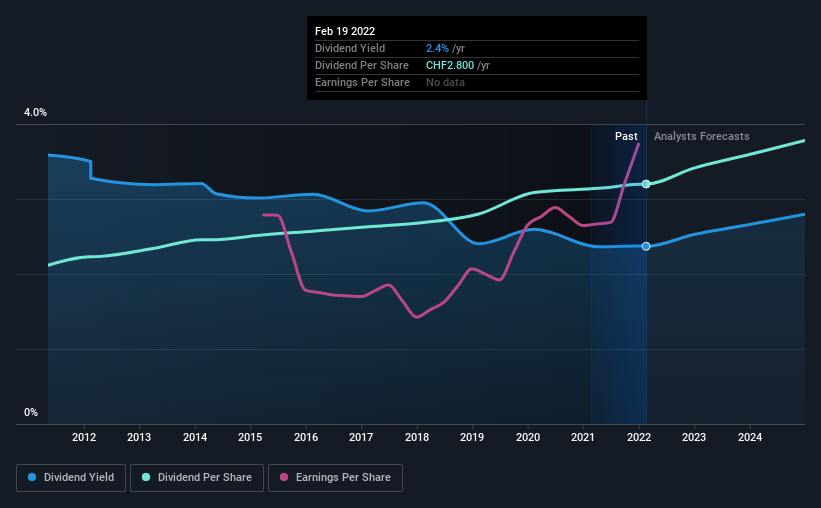
Task: Click the Analysts Forecasts label
Action: pos(702,136)
